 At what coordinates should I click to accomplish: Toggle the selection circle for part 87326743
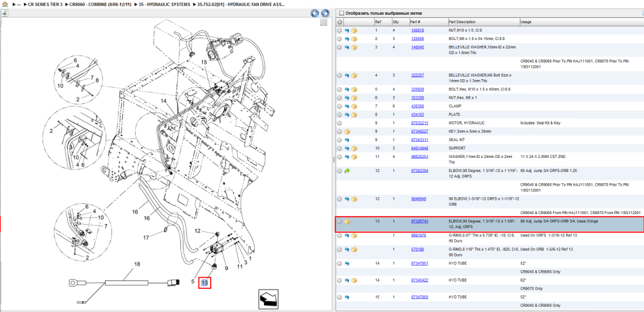point(339,221)
